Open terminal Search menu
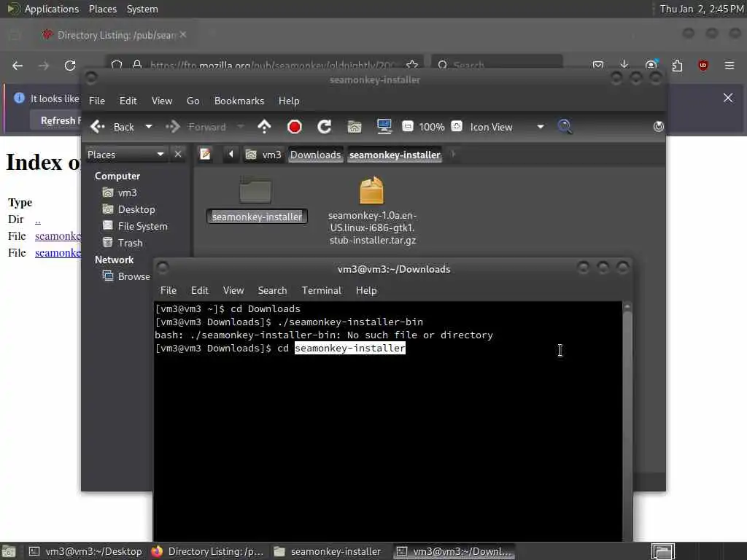The height and width of the screenshot is (560, 747). pos(273,290)
